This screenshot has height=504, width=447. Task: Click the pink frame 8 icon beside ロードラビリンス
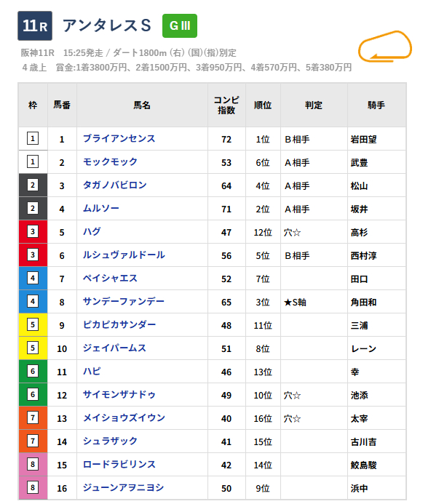tap(33, 464)
